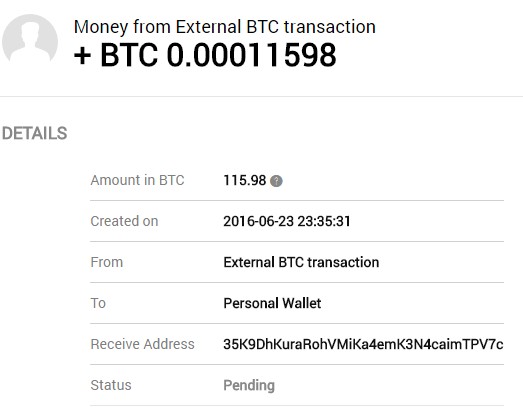
Task: Click the Amount in BTC label
Action: tap(137, 180)
